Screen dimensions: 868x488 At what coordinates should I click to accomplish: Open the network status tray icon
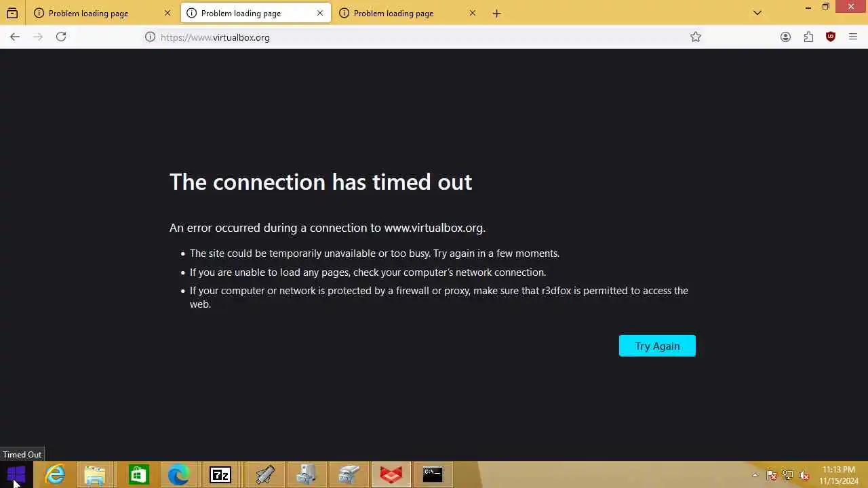787,475
